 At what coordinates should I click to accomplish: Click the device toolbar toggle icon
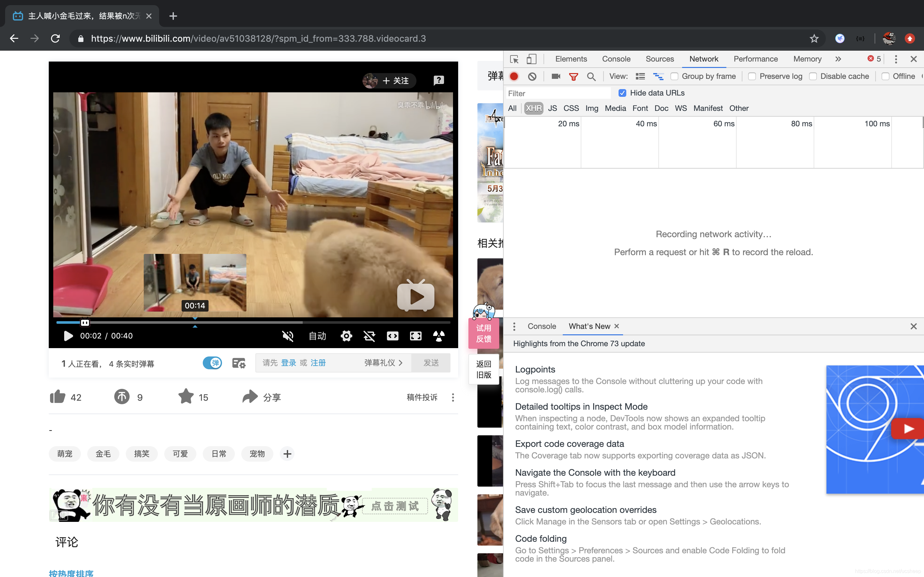531,58
